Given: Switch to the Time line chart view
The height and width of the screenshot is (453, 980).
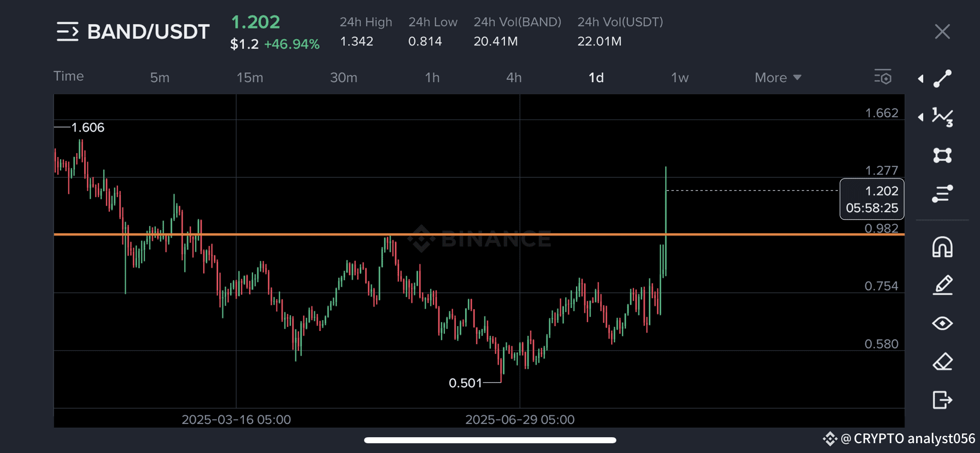Looking at the screenshot, I should click(x=69, y=76).
